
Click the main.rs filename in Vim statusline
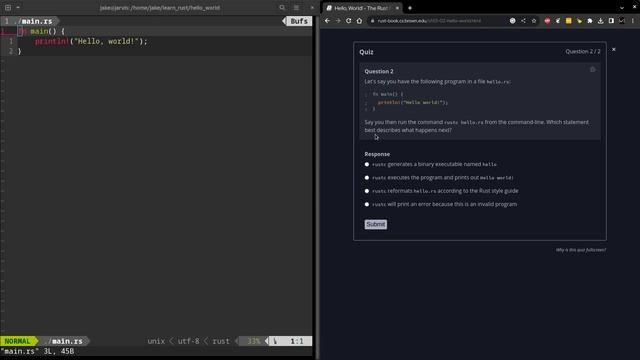click(x=65, y=341)
